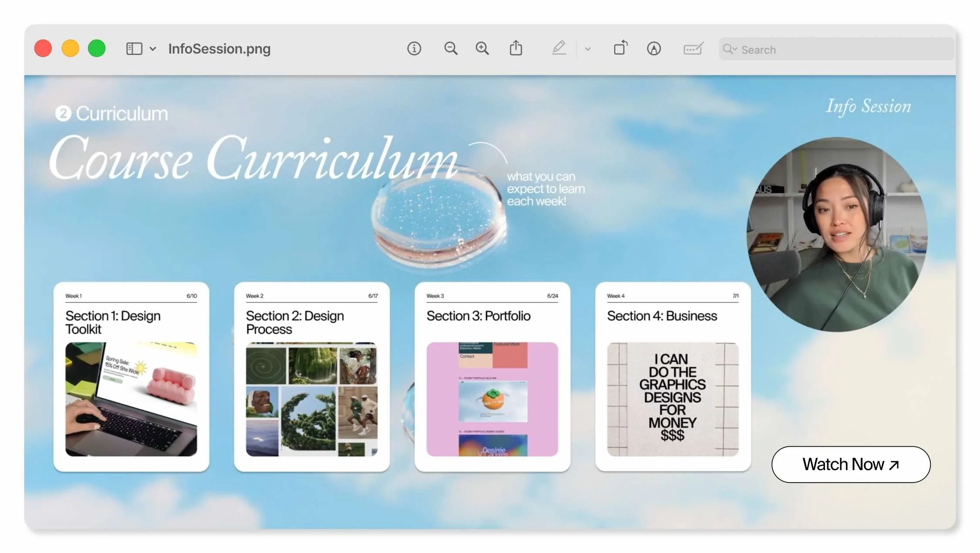
Task: Click the Inspector info icon
Action: tap(414, 48)
